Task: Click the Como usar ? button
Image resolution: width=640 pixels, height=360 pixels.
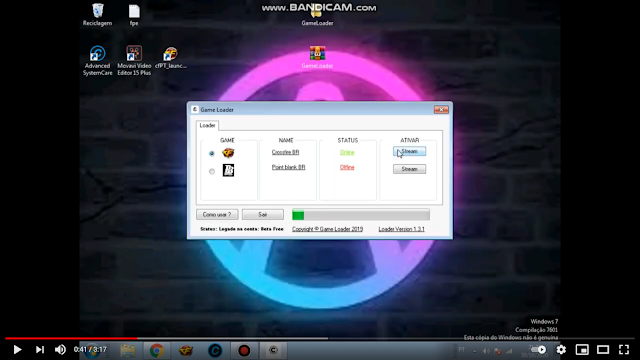Action: coord(217,215)
